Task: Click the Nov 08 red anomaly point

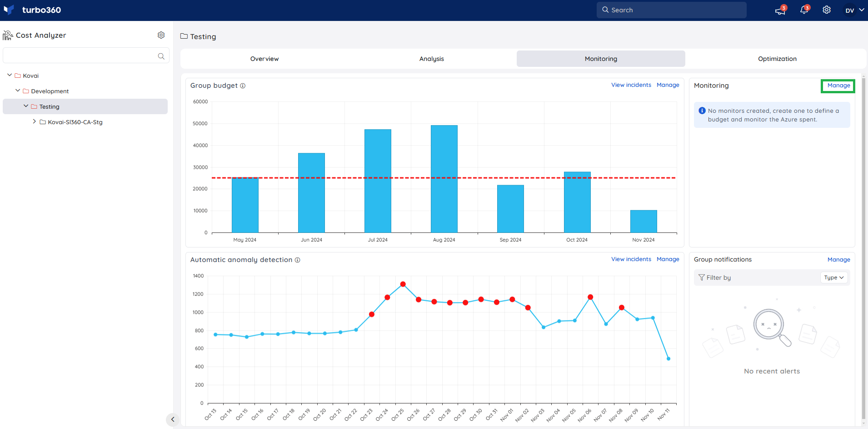Action: 622,308
